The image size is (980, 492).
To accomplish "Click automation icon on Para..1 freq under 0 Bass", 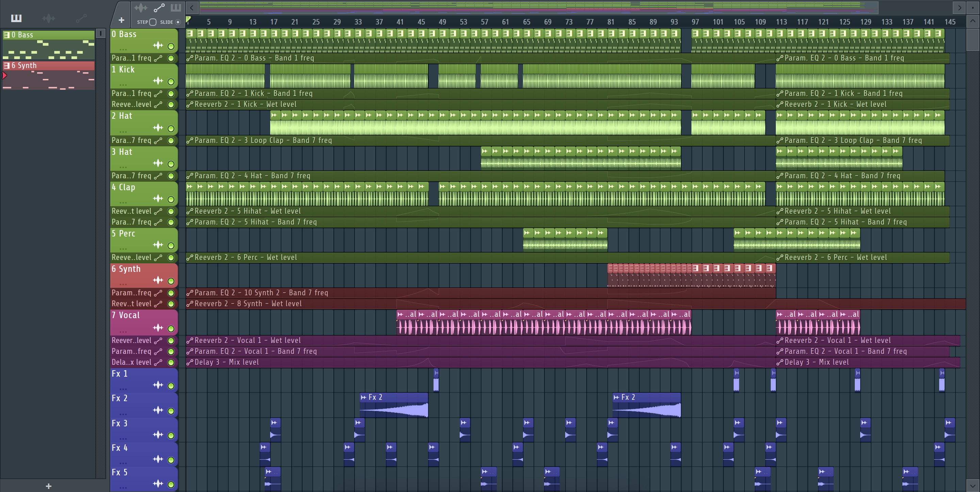I will coord(158,58).
